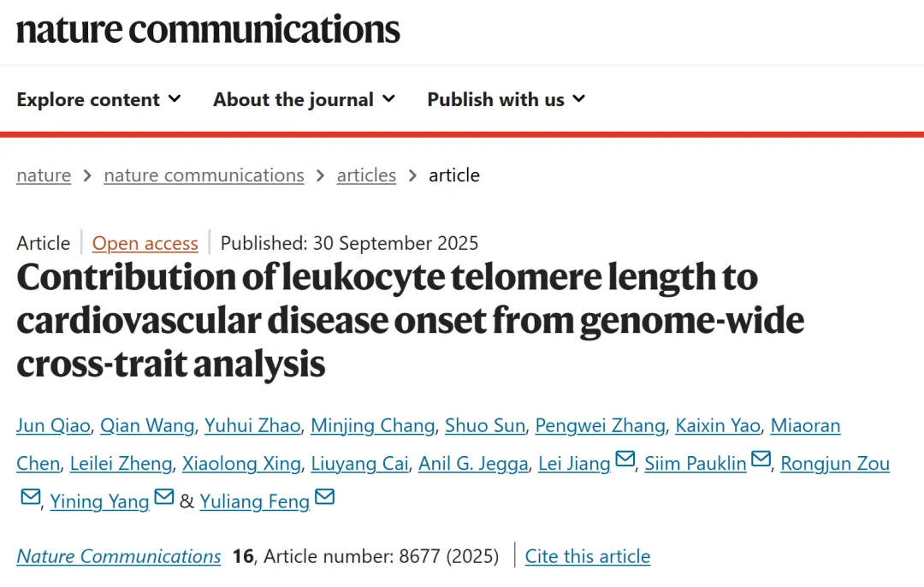Go to nature breadcrumb link

(44, 175)
